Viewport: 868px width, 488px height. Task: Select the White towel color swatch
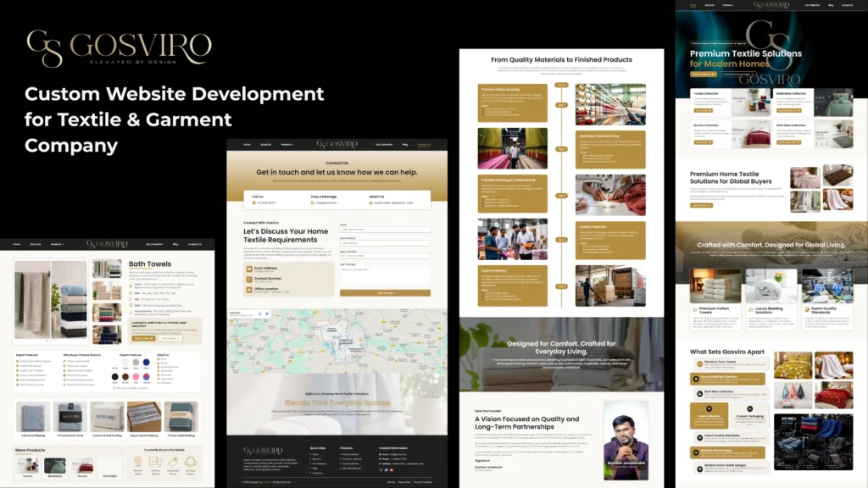(115, 363)
